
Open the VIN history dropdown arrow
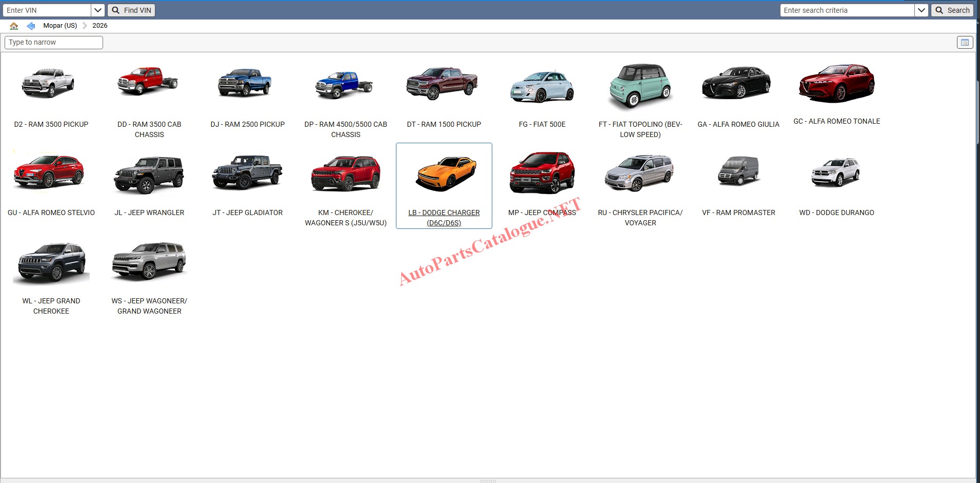(x=98, y=10)
